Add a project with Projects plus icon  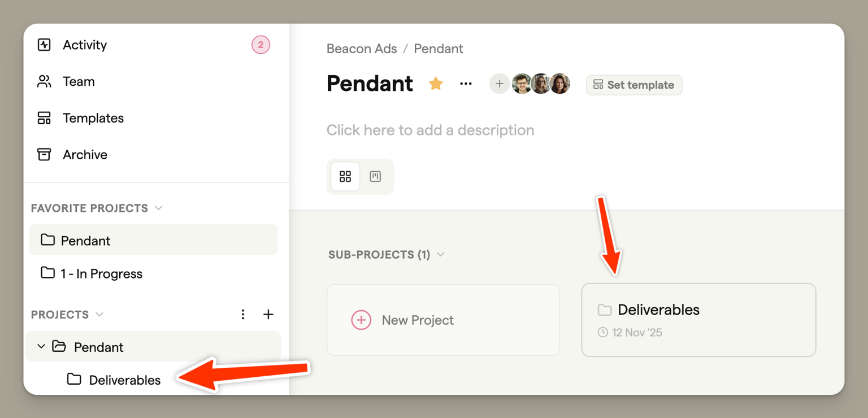pyautogui.click(x=268, y=315)
